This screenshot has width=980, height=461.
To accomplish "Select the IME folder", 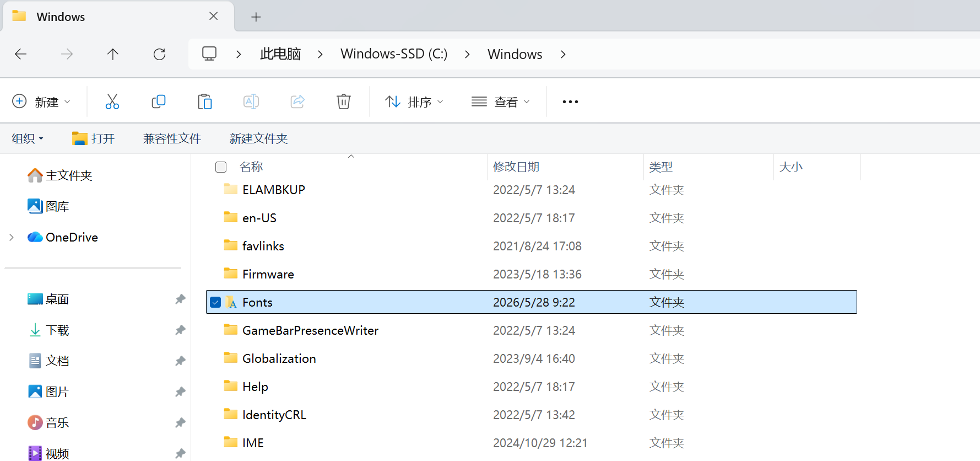I will click(532, 443).
